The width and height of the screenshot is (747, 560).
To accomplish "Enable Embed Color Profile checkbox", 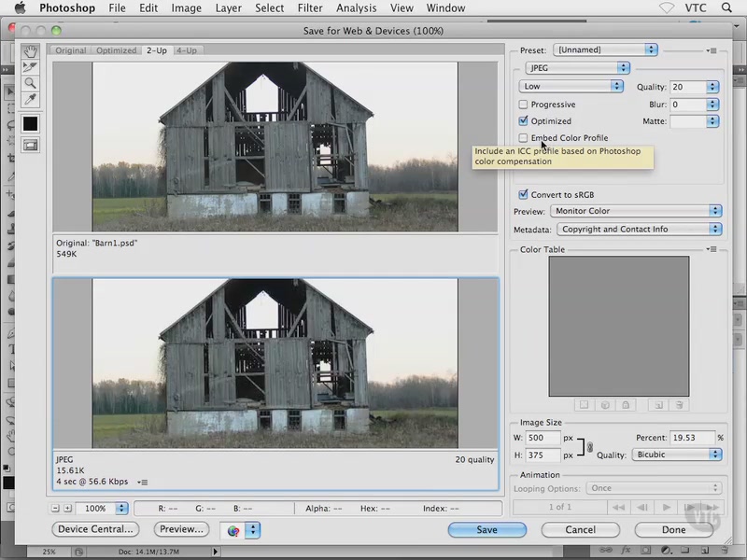I will (x=523, y=137).
